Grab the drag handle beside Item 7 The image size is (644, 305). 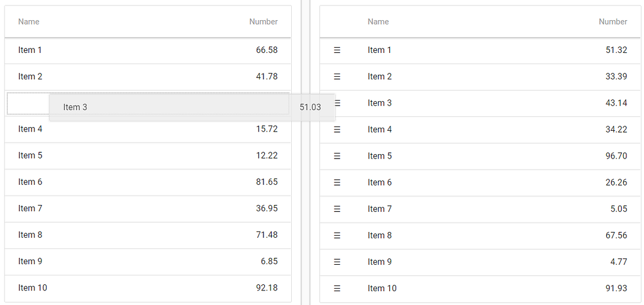point(337,209)
